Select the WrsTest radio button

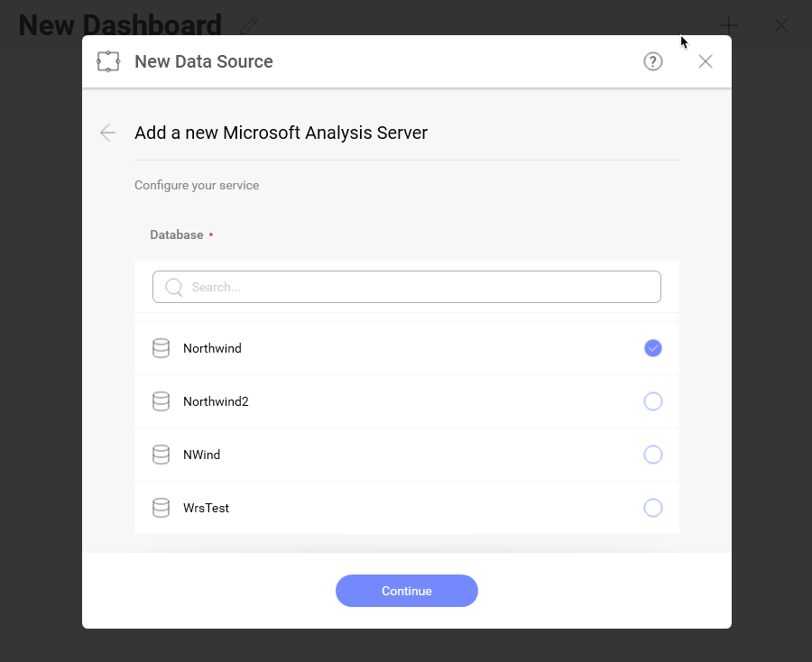(652, 508)
